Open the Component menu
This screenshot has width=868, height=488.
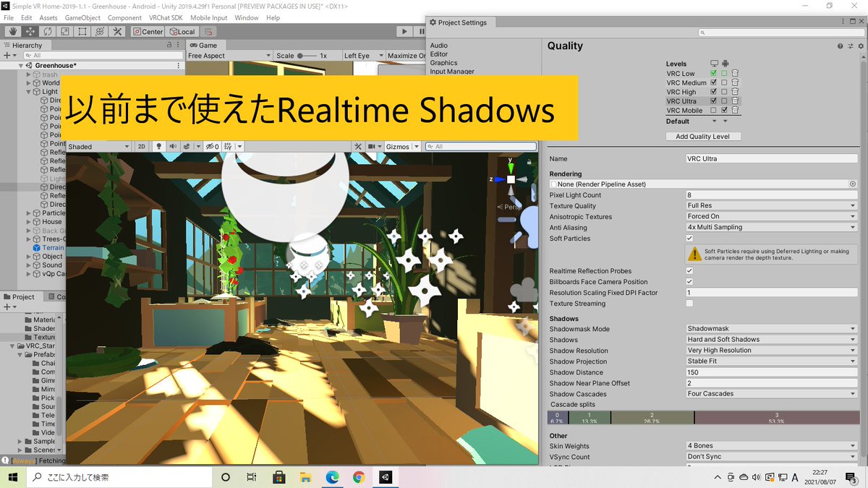124,17
